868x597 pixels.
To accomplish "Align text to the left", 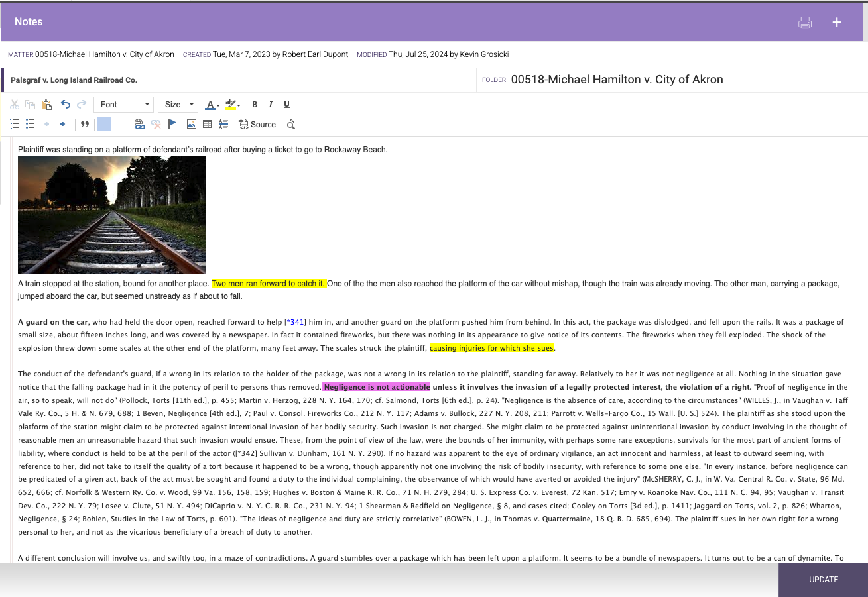I will 104,124.
